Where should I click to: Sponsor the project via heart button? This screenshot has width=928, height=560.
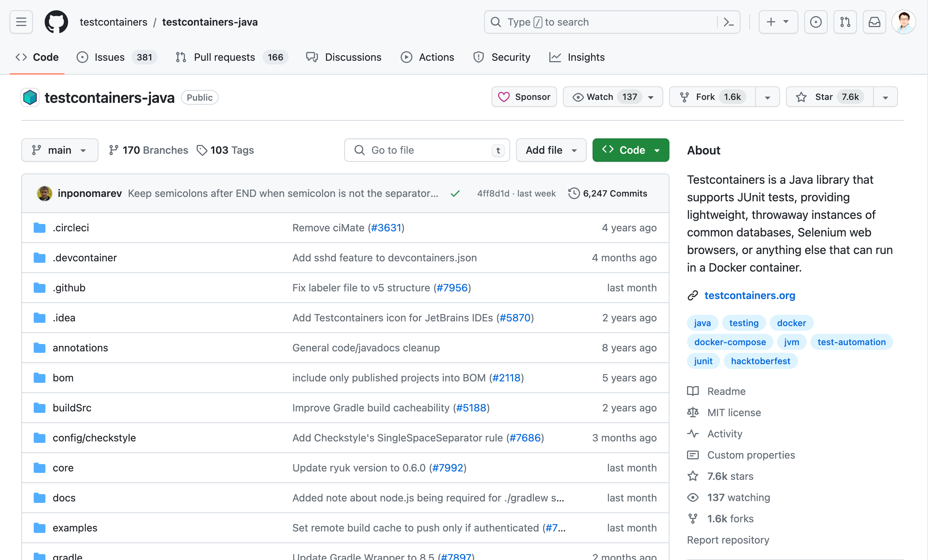[524, 97]
